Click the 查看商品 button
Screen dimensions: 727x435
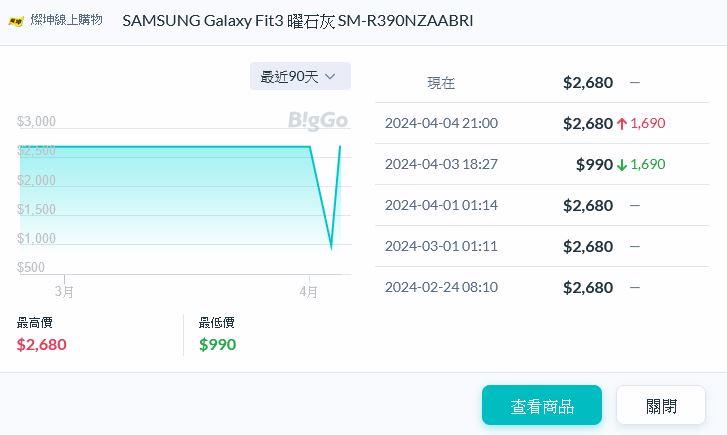tap(542, 406)
